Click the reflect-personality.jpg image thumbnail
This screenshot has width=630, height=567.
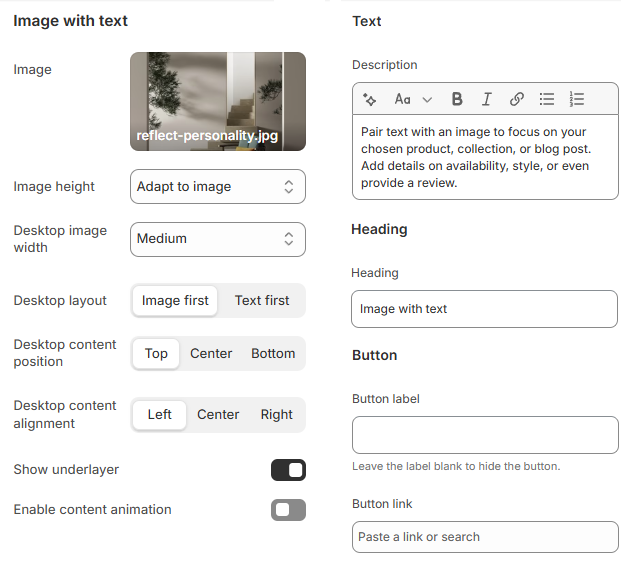tap(218, 101)
